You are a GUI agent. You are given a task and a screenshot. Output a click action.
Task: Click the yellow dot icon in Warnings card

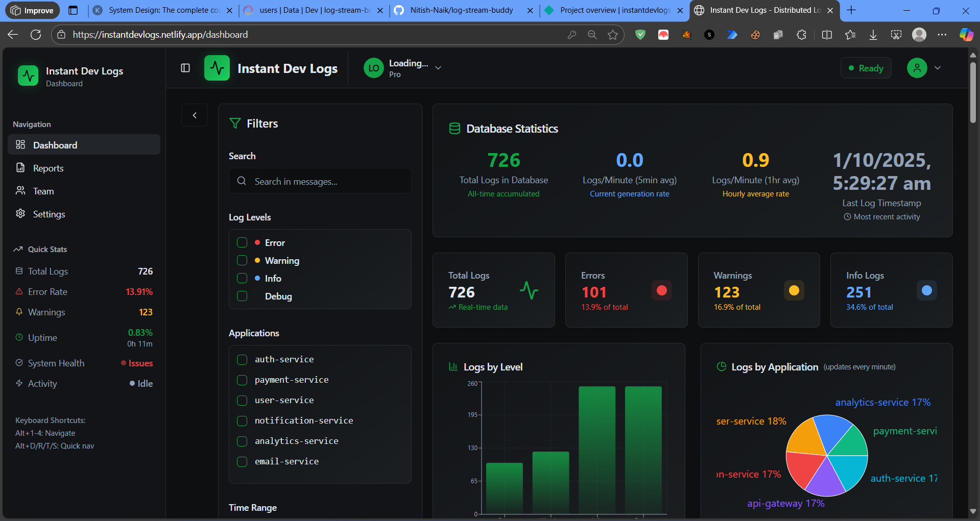pos(794,290)
